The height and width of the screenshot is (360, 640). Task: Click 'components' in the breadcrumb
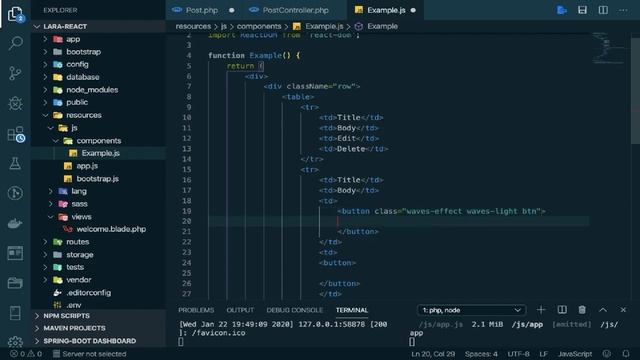(259, 26)
